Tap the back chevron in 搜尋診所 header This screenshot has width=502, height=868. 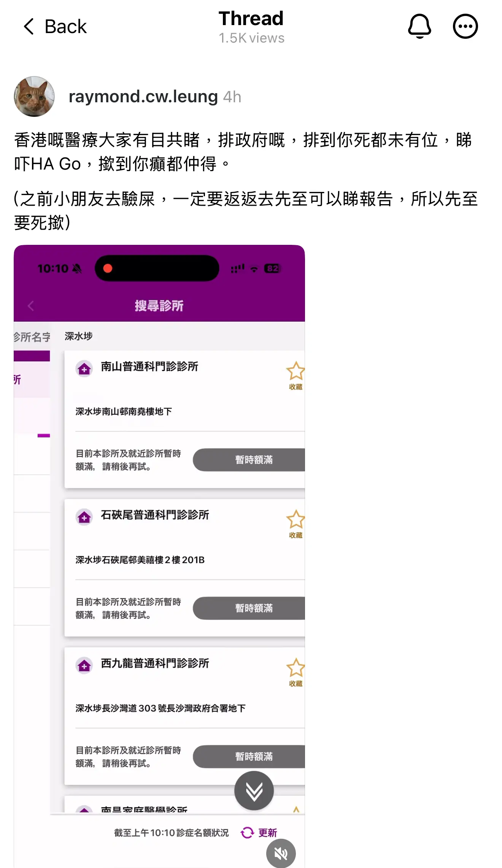pyautogui.click(x=31, y=306)
